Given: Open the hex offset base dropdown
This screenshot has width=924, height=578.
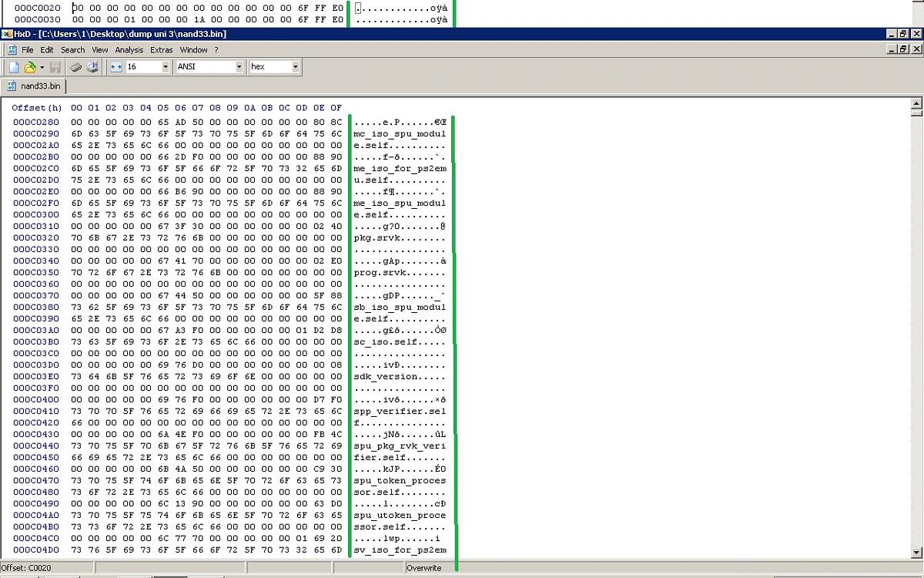Looking at the screenshot, I should coord(296,67).
